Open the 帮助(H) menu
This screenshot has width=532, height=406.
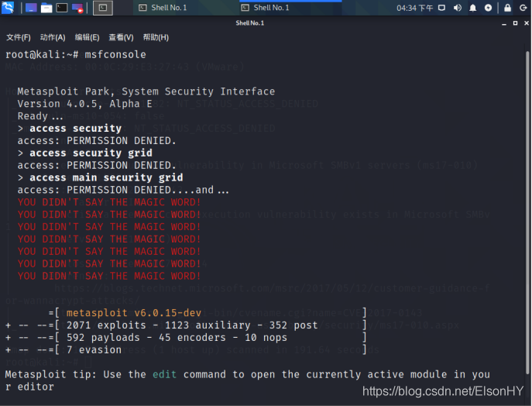coord(156,37)
